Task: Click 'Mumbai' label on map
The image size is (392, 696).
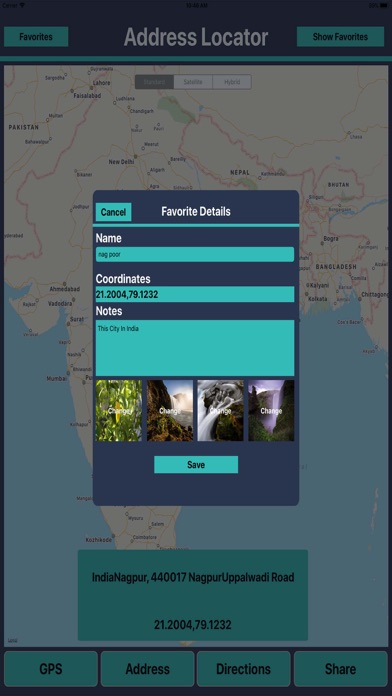Action: [x=57, y=379]
